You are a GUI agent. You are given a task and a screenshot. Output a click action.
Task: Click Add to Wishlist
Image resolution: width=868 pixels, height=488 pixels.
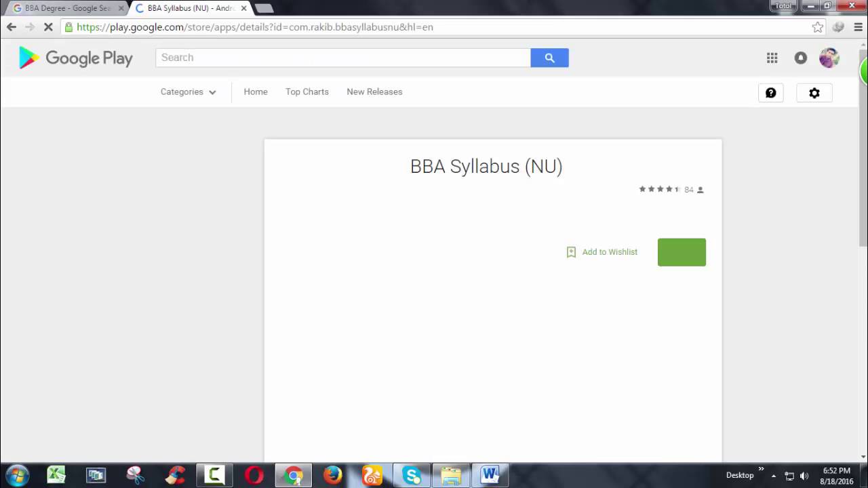(x=602, y=252)
